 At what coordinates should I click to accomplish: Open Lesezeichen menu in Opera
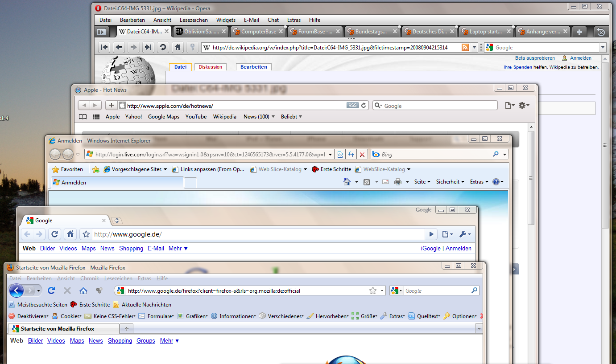(194, 20)
